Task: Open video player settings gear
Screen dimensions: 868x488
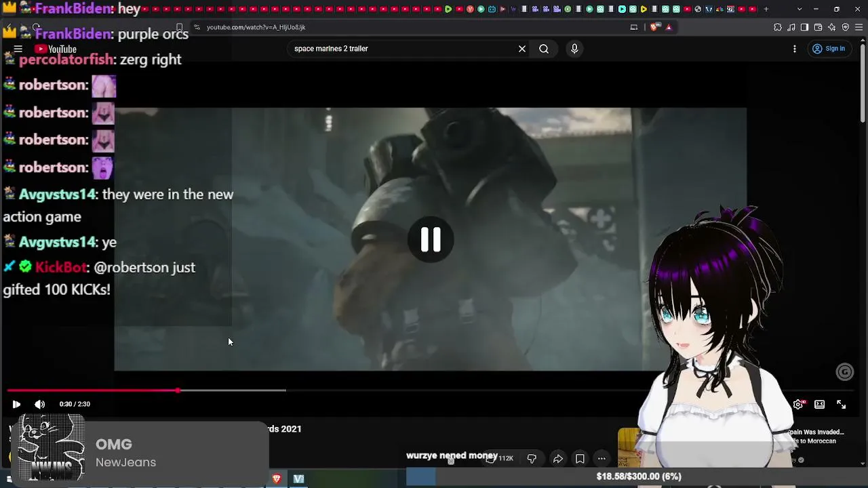Action: tap(798, 404)
